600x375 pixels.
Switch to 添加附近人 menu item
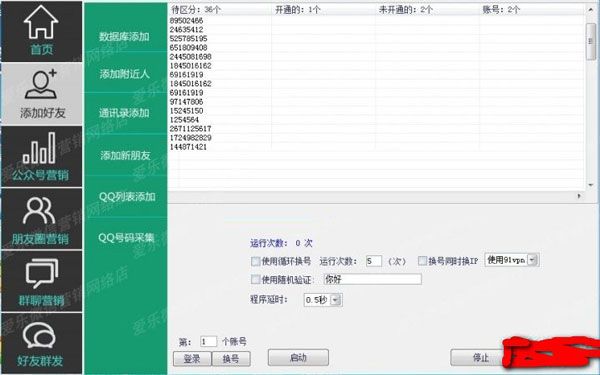(124, 74)
